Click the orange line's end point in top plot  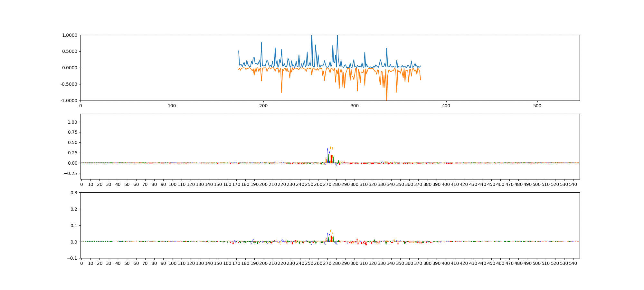421,80
